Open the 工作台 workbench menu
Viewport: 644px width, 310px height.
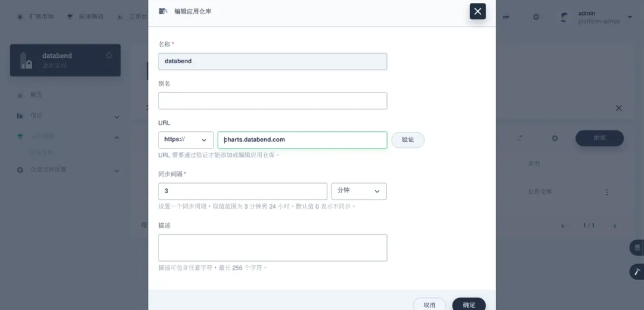(132, 17)
